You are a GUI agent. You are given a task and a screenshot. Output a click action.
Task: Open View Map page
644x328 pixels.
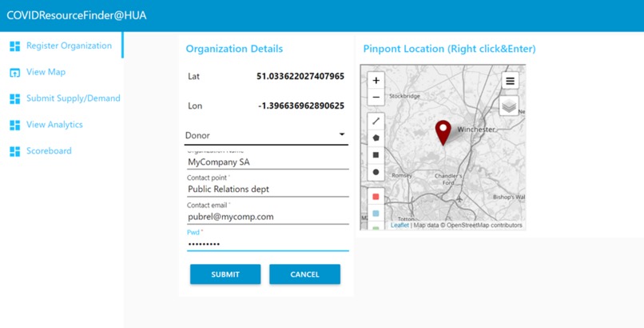[46, 72]
